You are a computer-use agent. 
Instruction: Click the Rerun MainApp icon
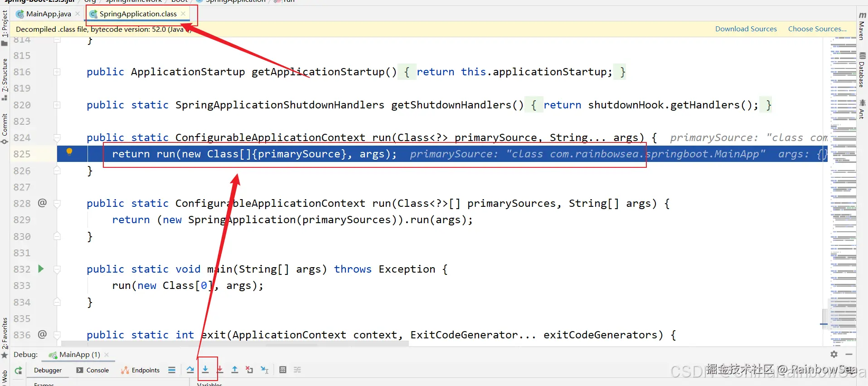(x=18, y=370)
